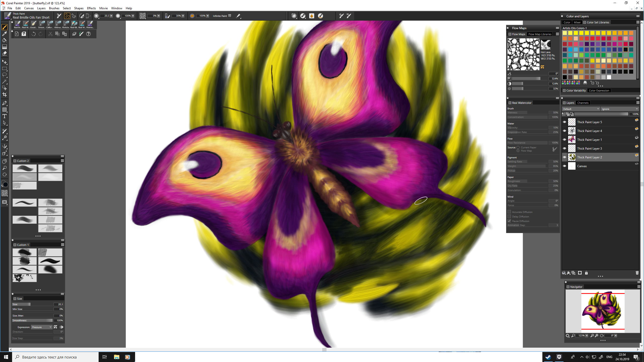Open the Expression Pressure dropdown

[42, 327]
